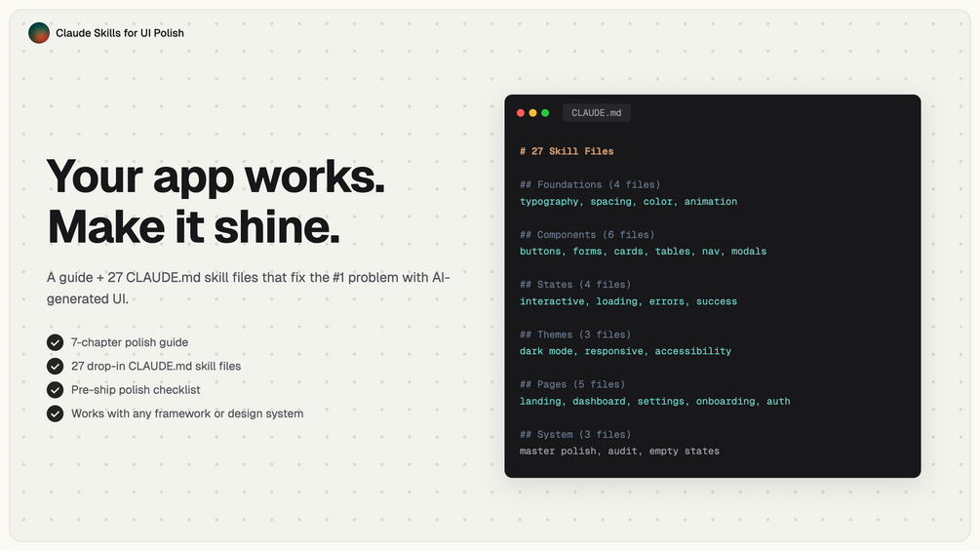This screenshot has width=980, height=551.
Task: Click the 'Your app works.' headline
Action: 216,177
